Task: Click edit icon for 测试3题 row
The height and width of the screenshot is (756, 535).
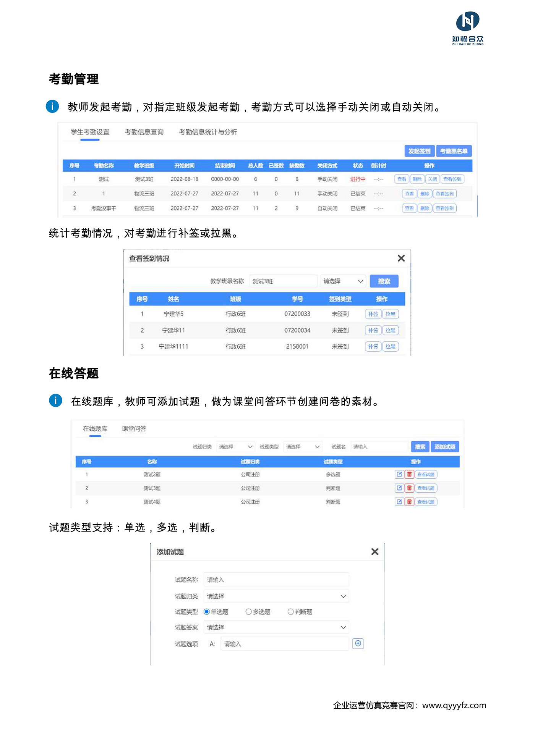Action: [x=399, y=488]
